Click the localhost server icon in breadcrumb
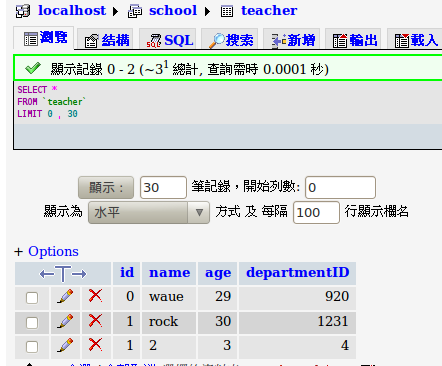Viewport: 442px width, 366px height. point(23,11)
